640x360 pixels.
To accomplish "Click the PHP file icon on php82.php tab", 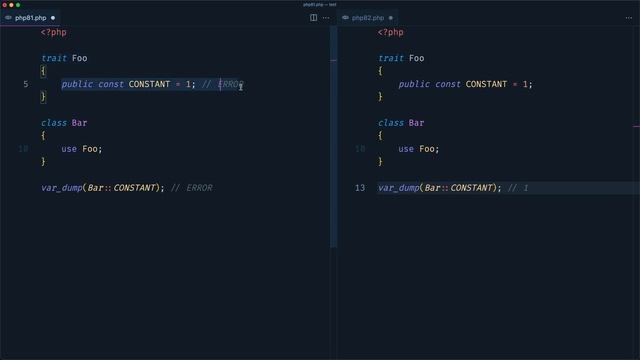I will [x=345, y=18].
